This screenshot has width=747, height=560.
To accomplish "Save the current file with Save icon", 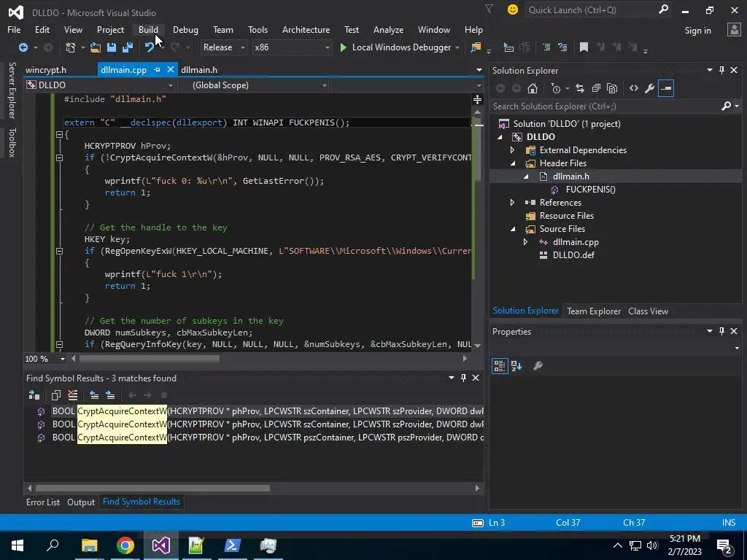I will coord(112,47).
